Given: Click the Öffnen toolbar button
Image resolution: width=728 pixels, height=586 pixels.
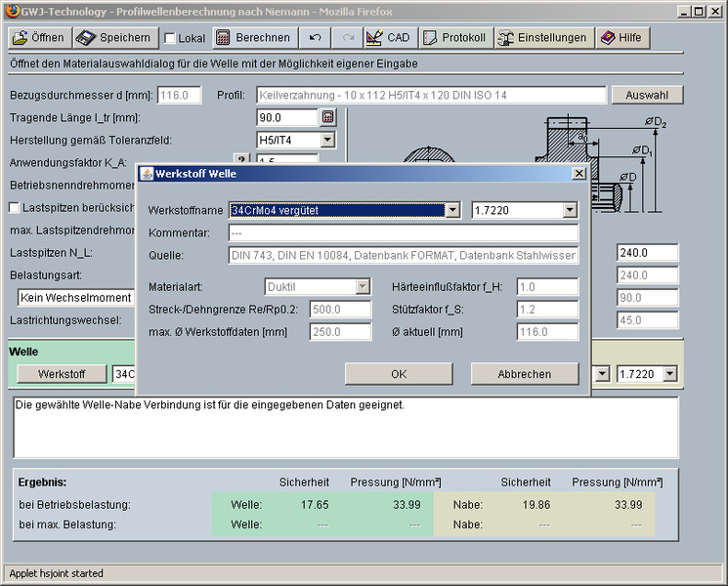Looking at the screenshot, I should click(x=39, y=38).
